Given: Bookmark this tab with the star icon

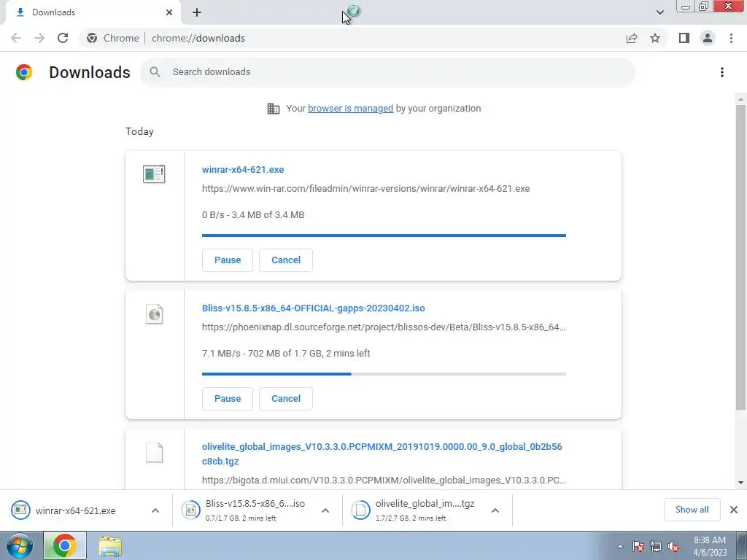Looking at the screenshot, I should click(655, 38).
